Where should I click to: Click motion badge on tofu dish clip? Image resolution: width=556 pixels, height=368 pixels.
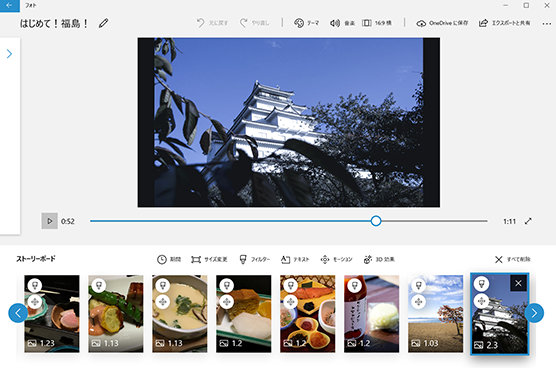[x=227, y=302]
